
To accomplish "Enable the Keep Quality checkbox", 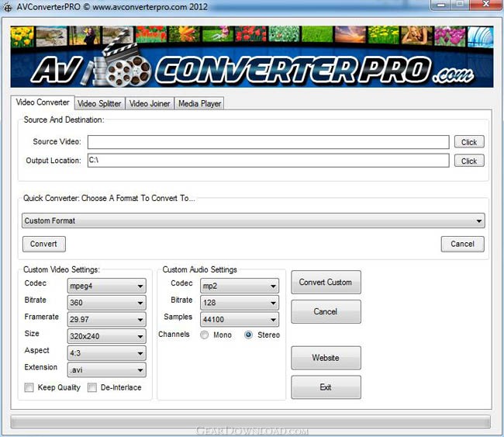I will tap(29, 387).
